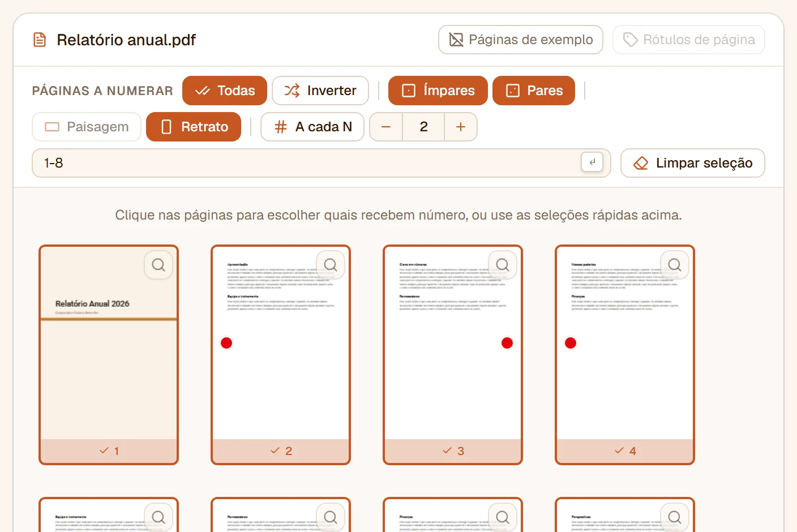The height and width of the screenshot is (532, 797).
Task: Click the checked footer label of page 1
Action: click(109, 451)
